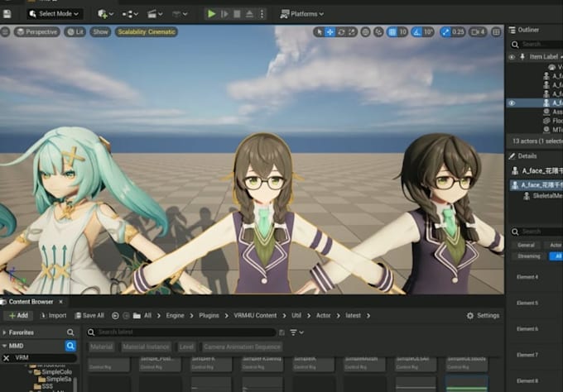Click Save All in Content Browser
The image size is (563, 392).
coord(89,316)
